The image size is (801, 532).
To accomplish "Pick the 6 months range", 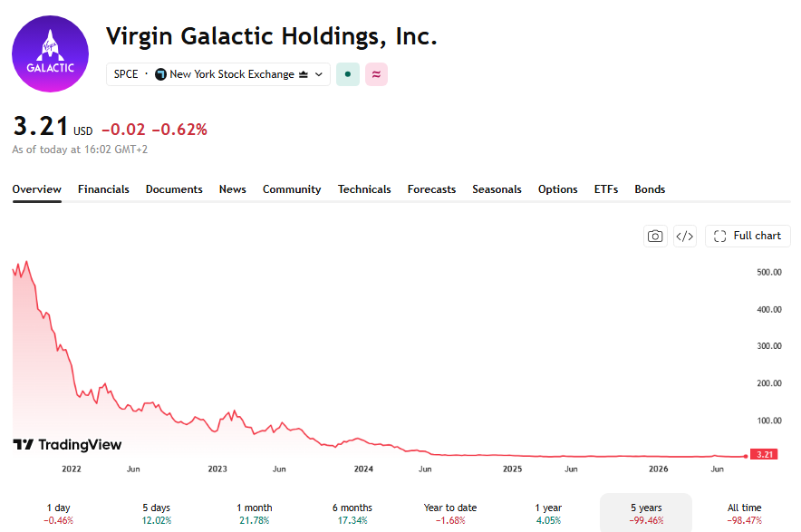I will point(352,514).
